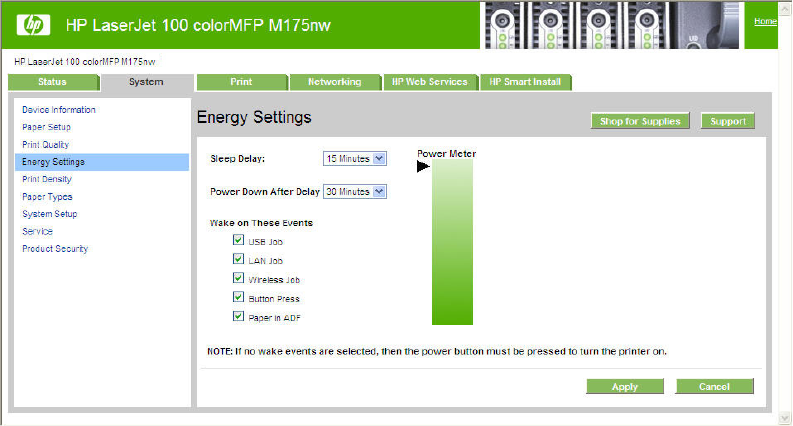The height and width of the screenshot is (426, 793).
Task: Click Shop for Supplies button
Action: (x=640, y=121)
